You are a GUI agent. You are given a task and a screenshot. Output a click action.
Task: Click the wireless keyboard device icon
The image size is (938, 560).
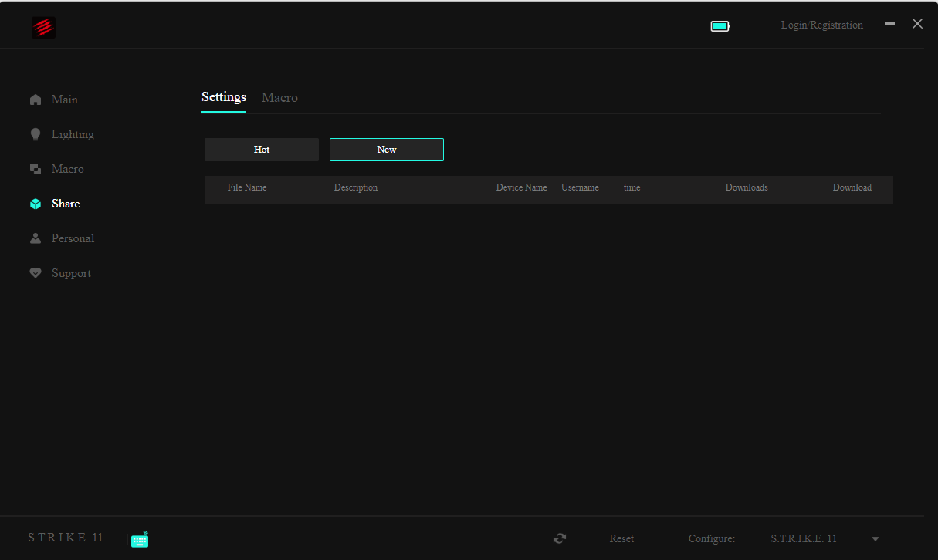pyautogui.click(x=140, y=539)
